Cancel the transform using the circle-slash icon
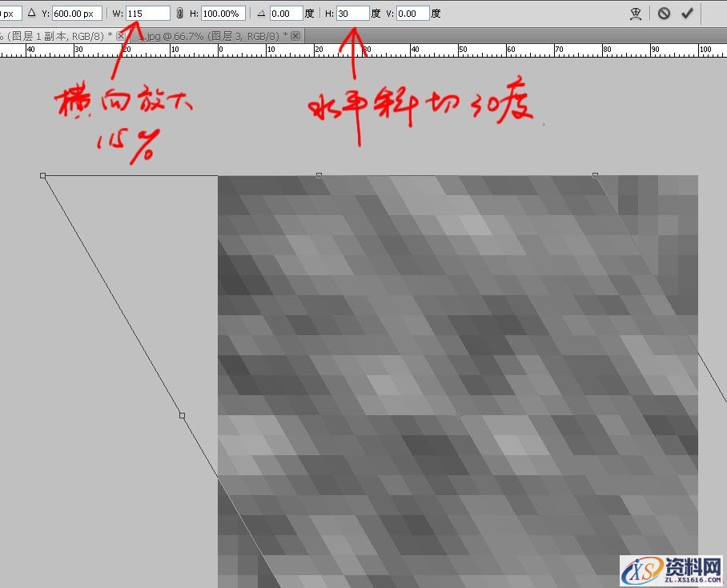 [664, 14]
